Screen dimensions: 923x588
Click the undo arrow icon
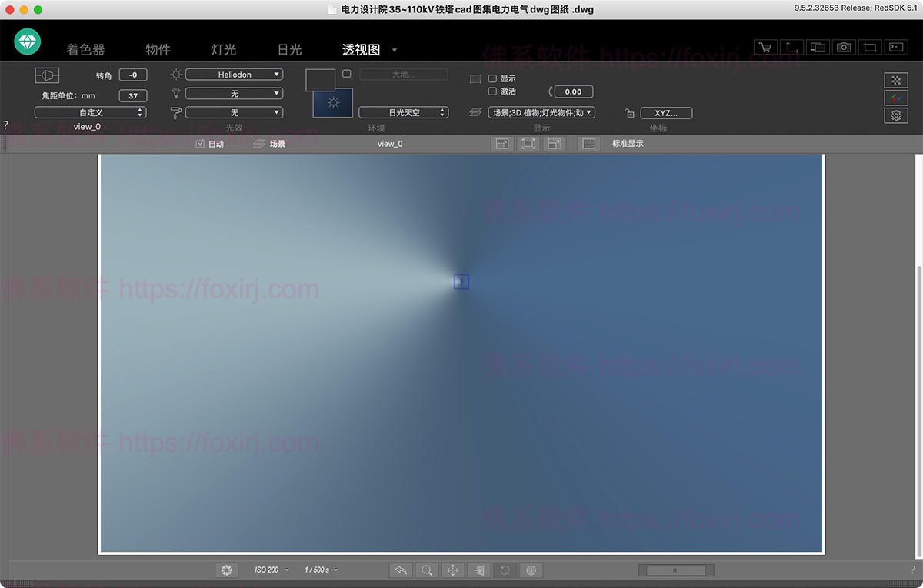pos(400,570)
